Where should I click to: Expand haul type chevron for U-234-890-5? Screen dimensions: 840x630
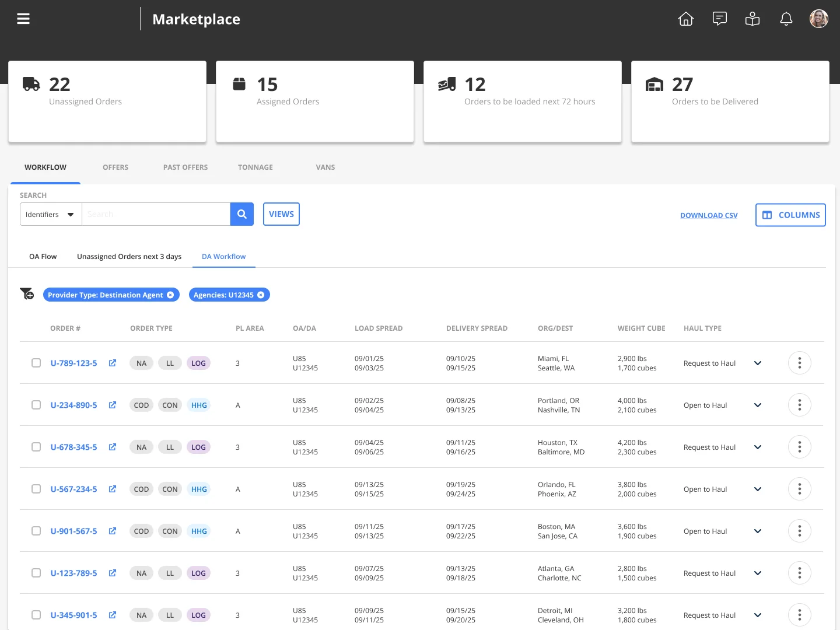point(758,405)
